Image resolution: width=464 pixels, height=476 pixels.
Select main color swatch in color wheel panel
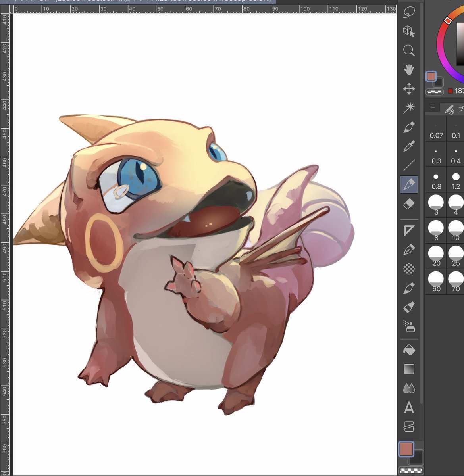coord(431,76)
